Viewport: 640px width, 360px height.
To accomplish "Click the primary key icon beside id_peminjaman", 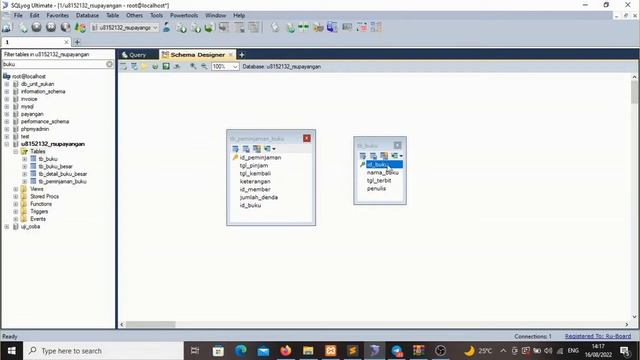I will tap(235, 158).
